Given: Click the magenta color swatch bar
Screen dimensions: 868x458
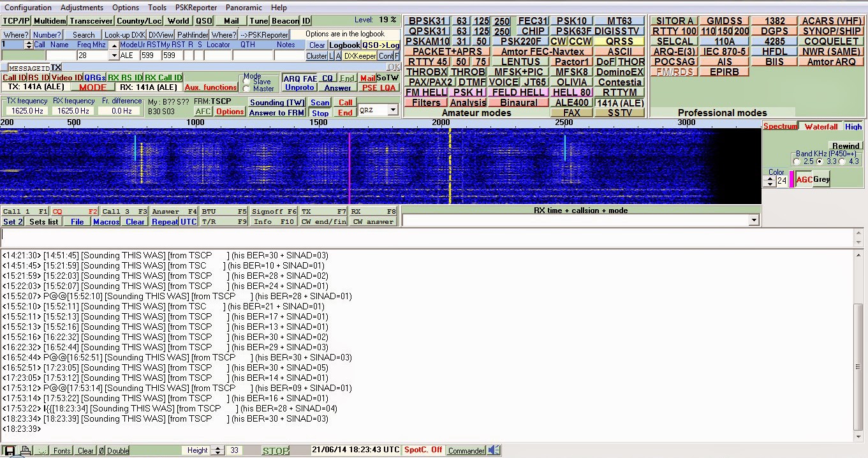Looking at the screenshot, I should (x=791, y=179).
